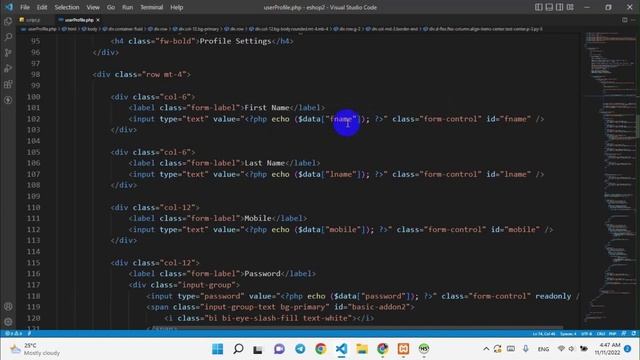Open the Terminal menu

click(x=151, y=7)
